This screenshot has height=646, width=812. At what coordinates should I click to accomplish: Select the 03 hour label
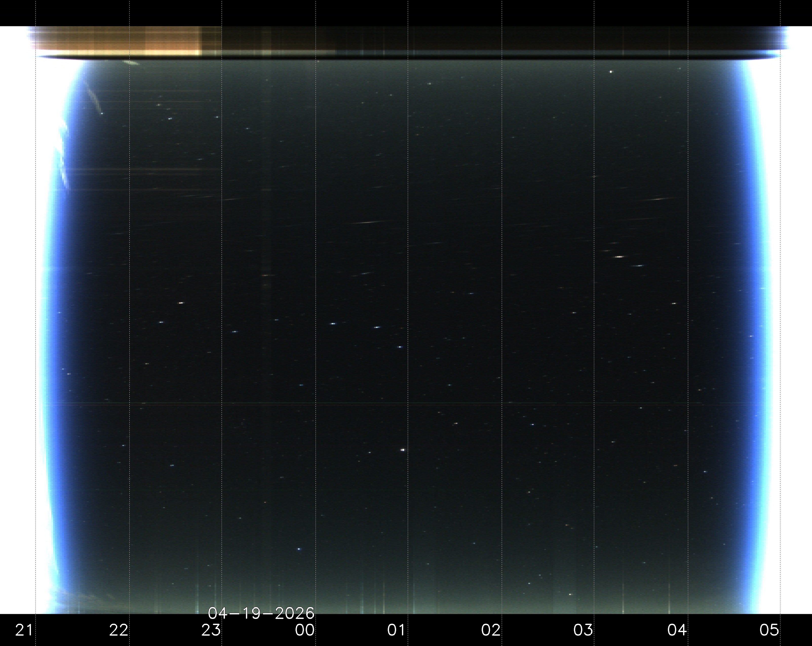click(583, 630)
